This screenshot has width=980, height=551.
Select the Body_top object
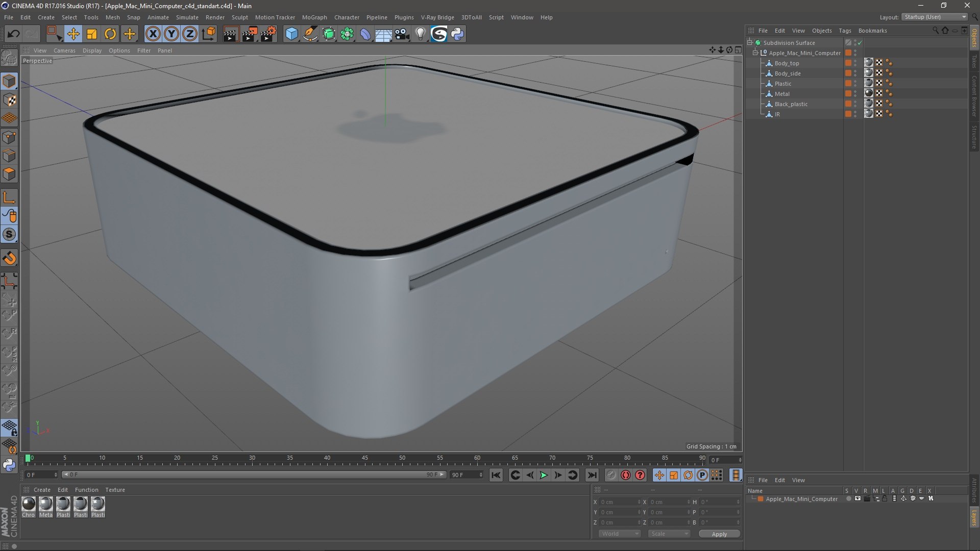point(787,63)
